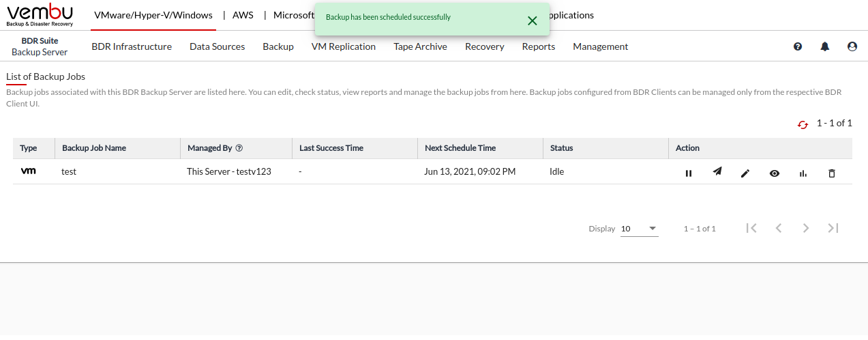868x340 pixels.
Task: Open the notifications bell
Action: click(825, 46)
